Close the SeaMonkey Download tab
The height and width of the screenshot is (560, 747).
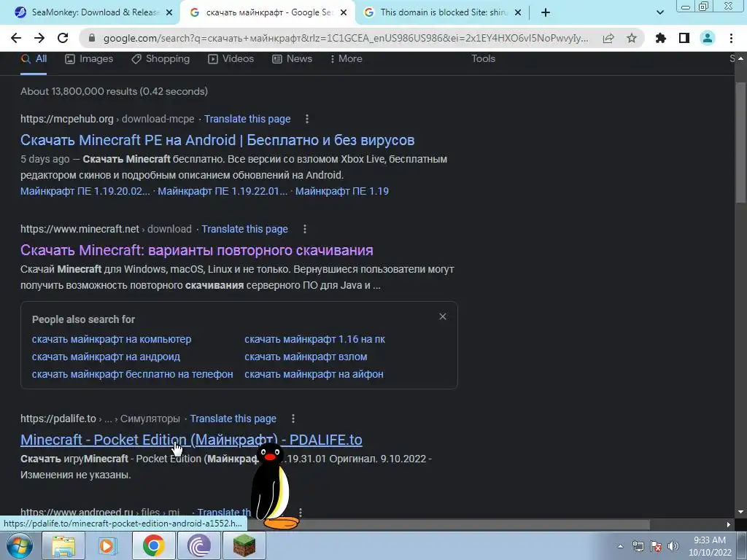click(169, 12)
